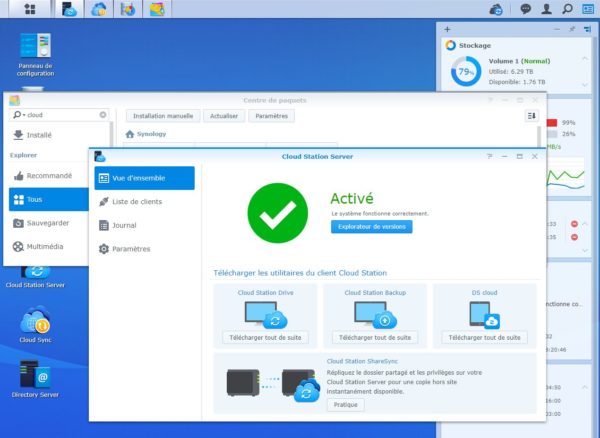
Task: Click Package Center title bar app icon
Action: (14, 100)
